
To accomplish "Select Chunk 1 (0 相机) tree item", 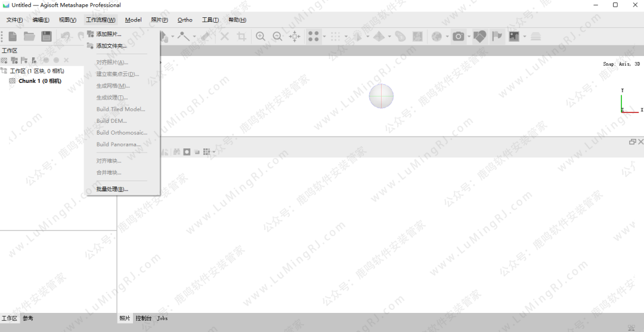I will click(40, 81).
